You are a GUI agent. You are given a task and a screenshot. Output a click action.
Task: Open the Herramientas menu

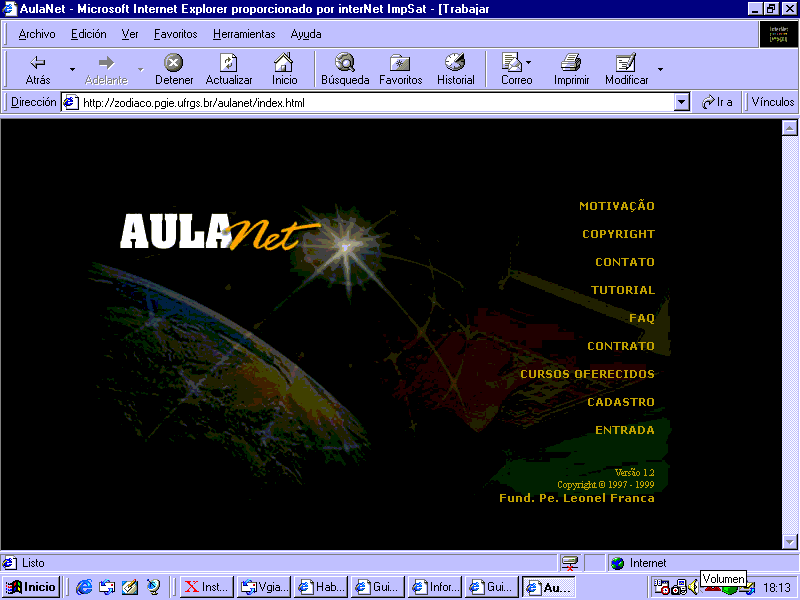point(243,34)
